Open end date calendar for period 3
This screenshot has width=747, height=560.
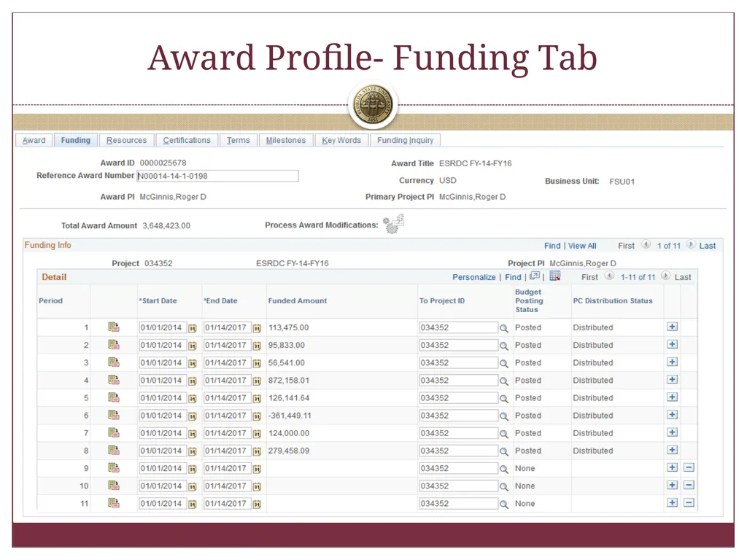tap(257, 363)
